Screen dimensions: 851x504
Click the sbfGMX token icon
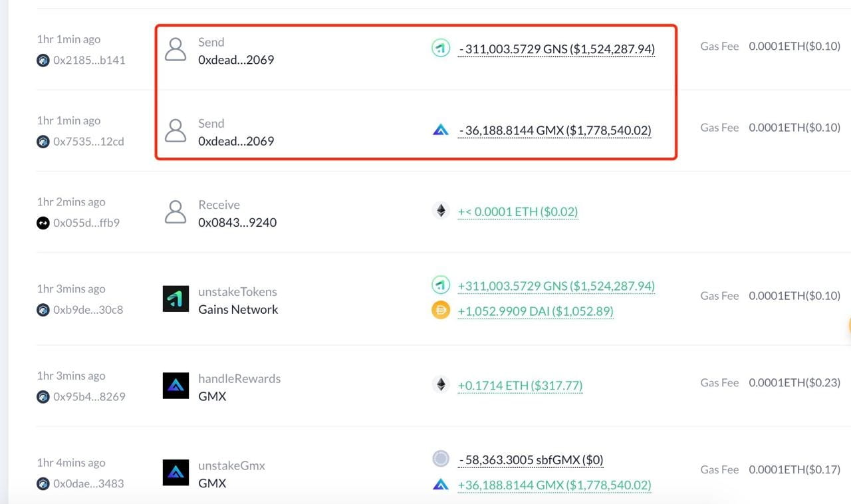tap(441, 459)
